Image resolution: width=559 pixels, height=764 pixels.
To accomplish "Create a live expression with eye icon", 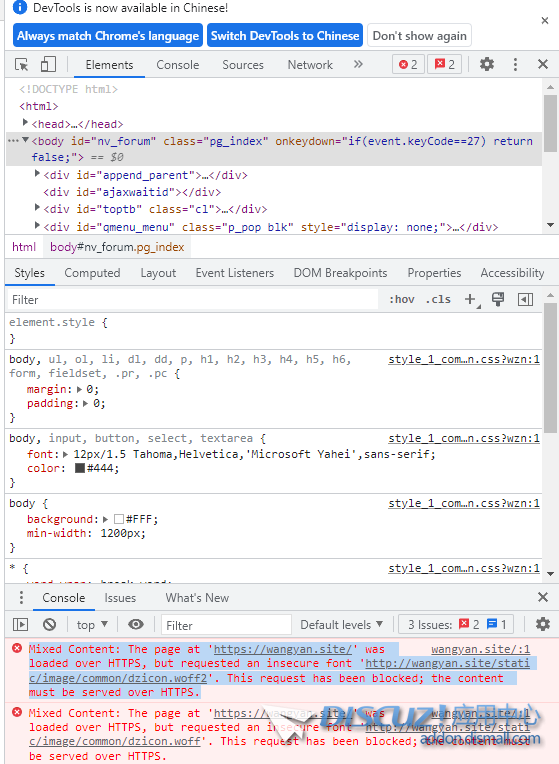I will [135, 624].
